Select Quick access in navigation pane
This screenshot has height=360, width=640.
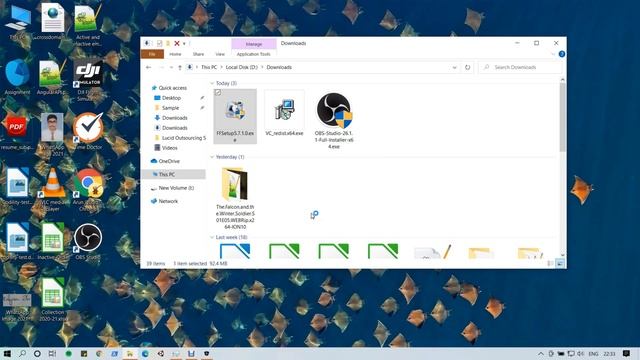coord(173,88)
